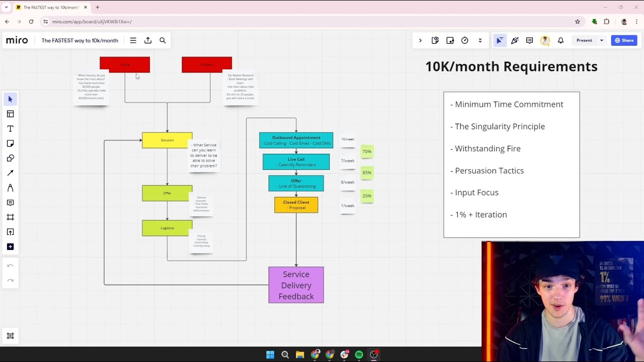Open Chrome extensions puzzle icon
644x362 pixels.
click(x=607, y=22)
